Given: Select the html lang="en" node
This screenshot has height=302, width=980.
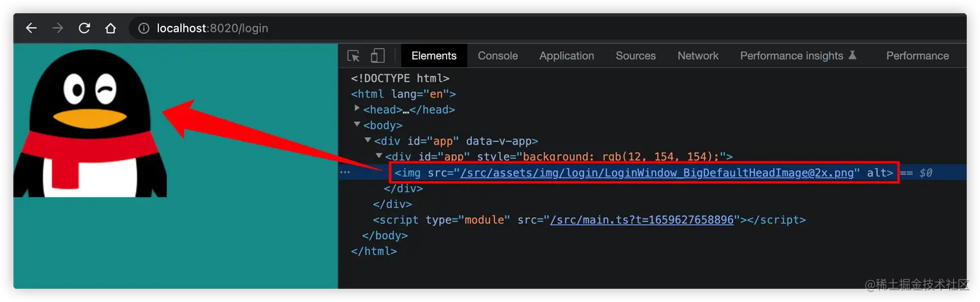Looking at the screenshot, I should (x=403, y=93).
